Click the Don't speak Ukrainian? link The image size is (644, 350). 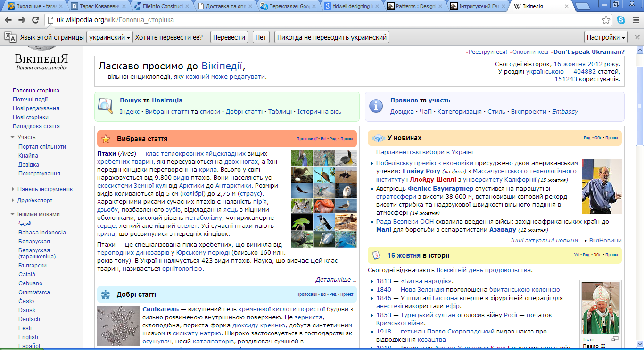pyautogui.click(x=589, y=52)
